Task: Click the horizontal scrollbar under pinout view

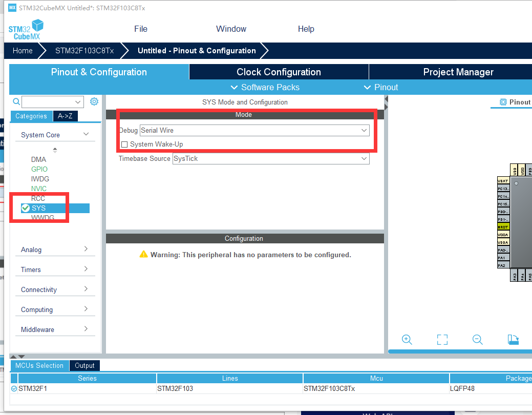Action: coord(460,351)
